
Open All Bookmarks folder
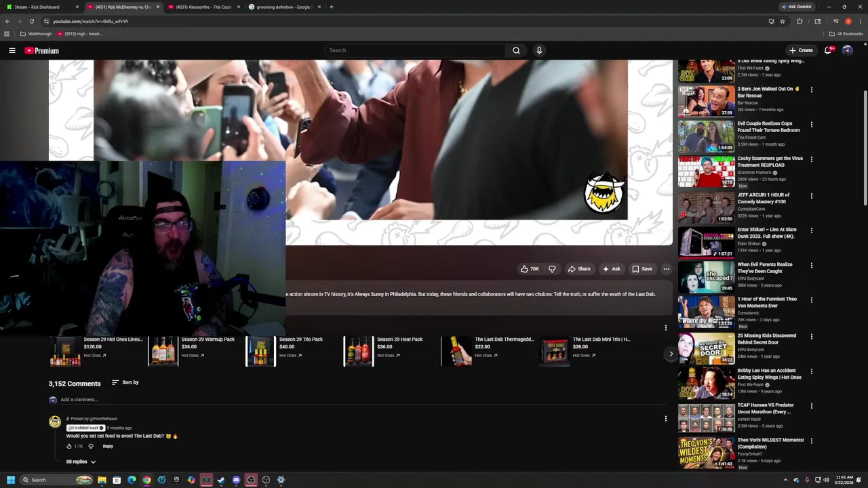(x=846, y=34)
